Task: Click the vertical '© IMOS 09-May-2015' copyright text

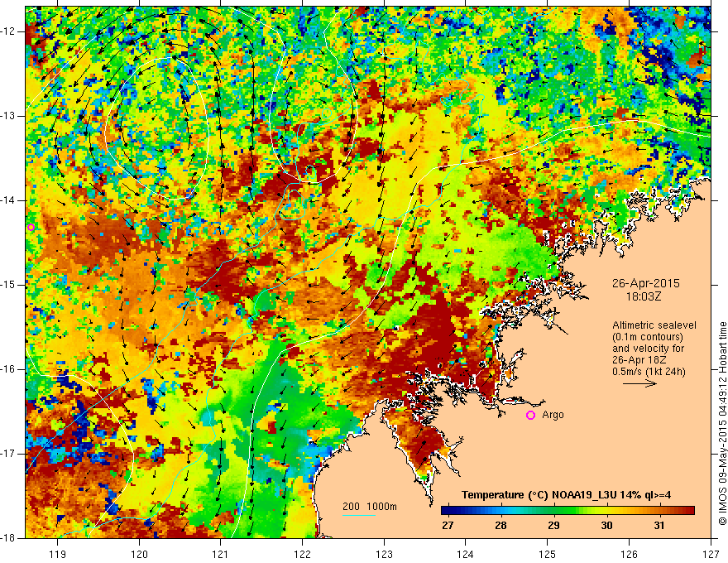Action: pos(722,423)
